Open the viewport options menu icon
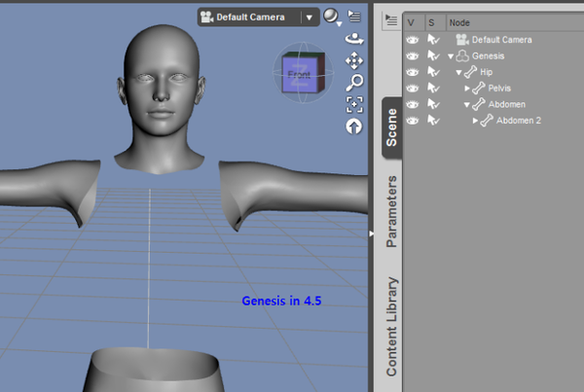This screenshot has height=392, width=584. click(354, 16)
